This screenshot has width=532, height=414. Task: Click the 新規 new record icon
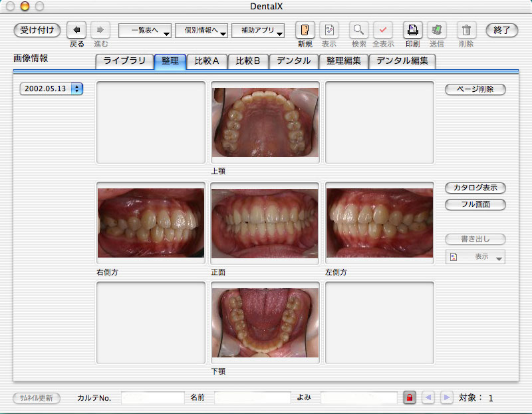click(x=305, y=30)
